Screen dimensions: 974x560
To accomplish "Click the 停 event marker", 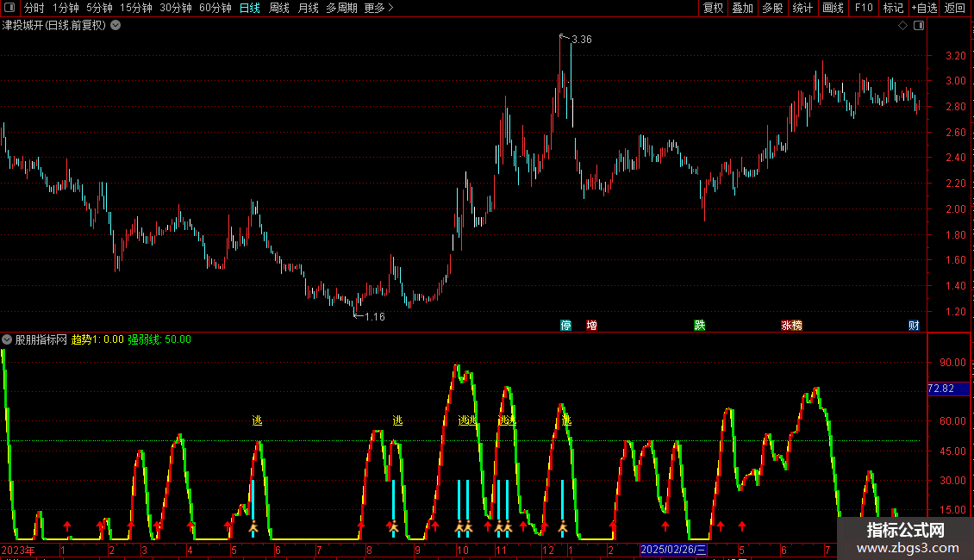I will click(x=566, y=326).
